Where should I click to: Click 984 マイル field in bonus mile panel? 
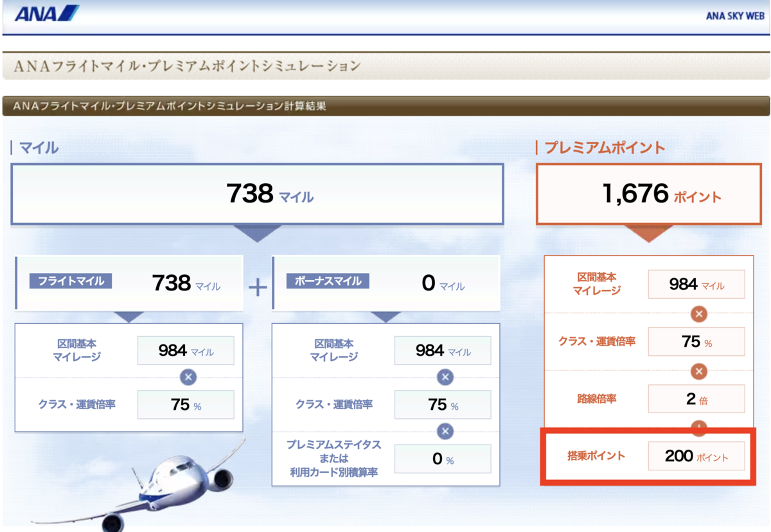pos(443,350)
